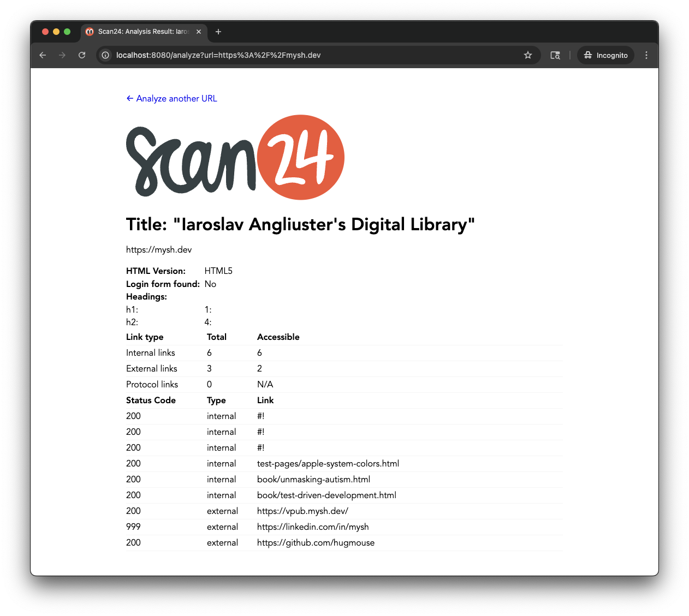Viewport: 689px width, 616px height.
Task: Click the https://vpub.mysh.dev/ link text
Action: (x=302, y=511)
